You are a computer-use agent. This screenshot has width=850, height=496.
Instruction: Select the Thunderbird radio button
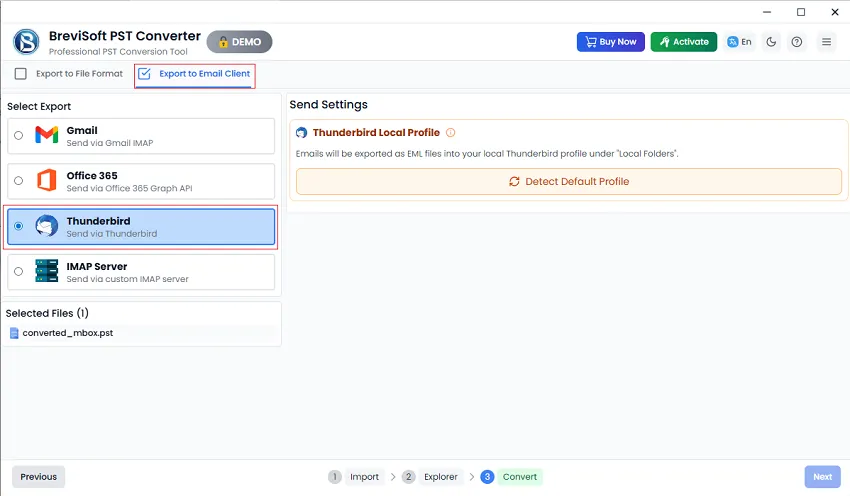pyautogui.click(x=18, y=226)
